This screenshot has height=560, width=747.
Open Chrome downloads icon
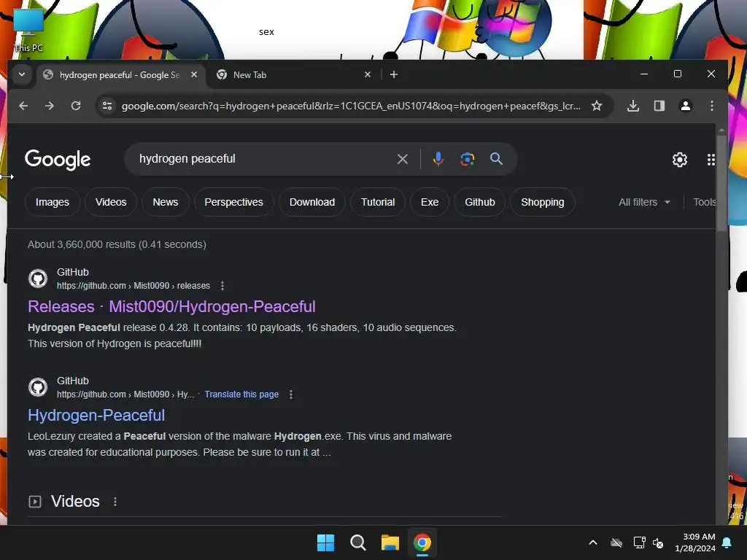coord(633,106)
